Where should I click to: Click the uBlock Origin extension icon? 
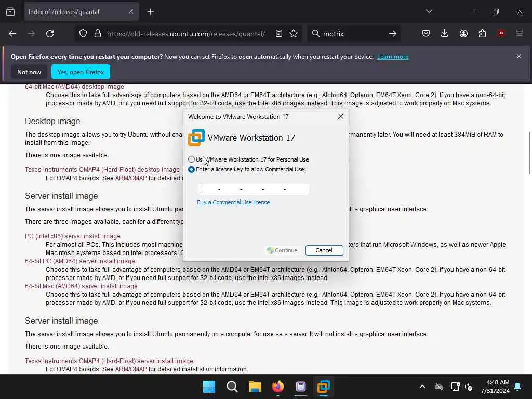point(501,33)
